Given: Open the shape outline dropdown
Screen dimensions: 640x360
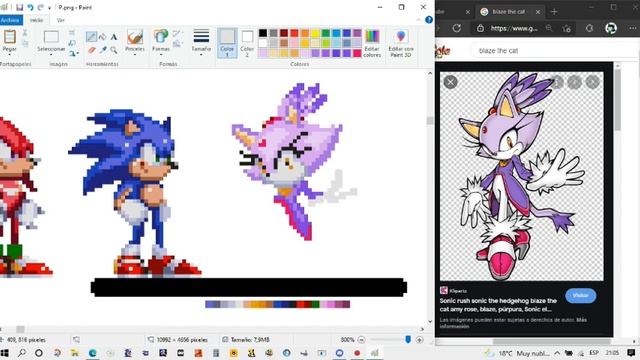Looking at the screenshot, I should click(177, 33).
